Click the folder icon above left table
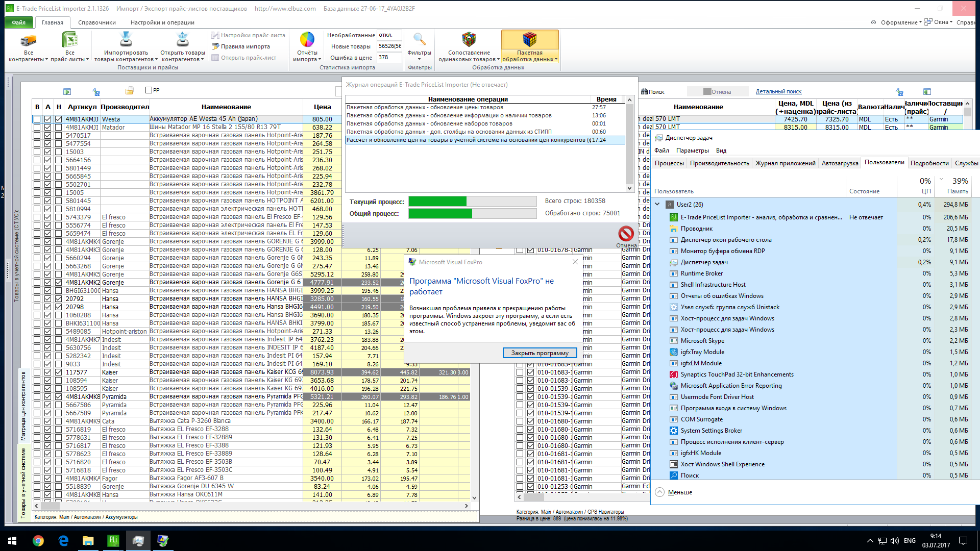The image size is (980, 551). [129, 91]
